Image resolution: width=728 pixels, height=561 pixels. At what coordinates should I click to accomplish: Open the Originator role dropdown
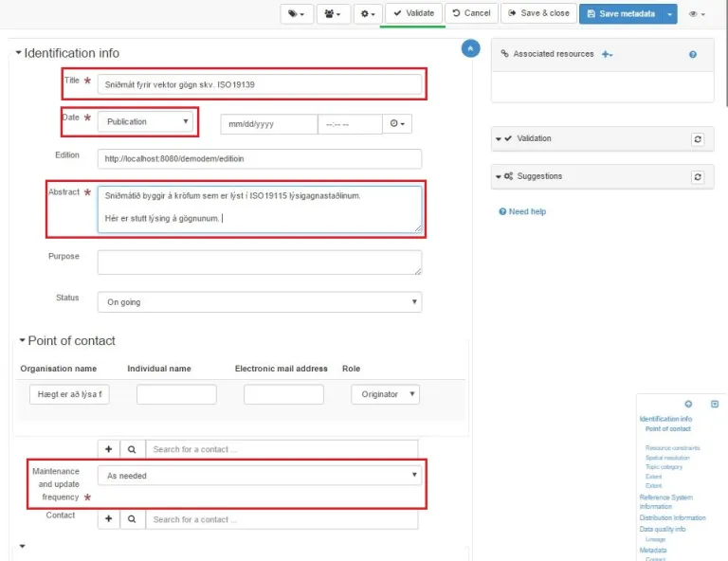pos(385,394)
